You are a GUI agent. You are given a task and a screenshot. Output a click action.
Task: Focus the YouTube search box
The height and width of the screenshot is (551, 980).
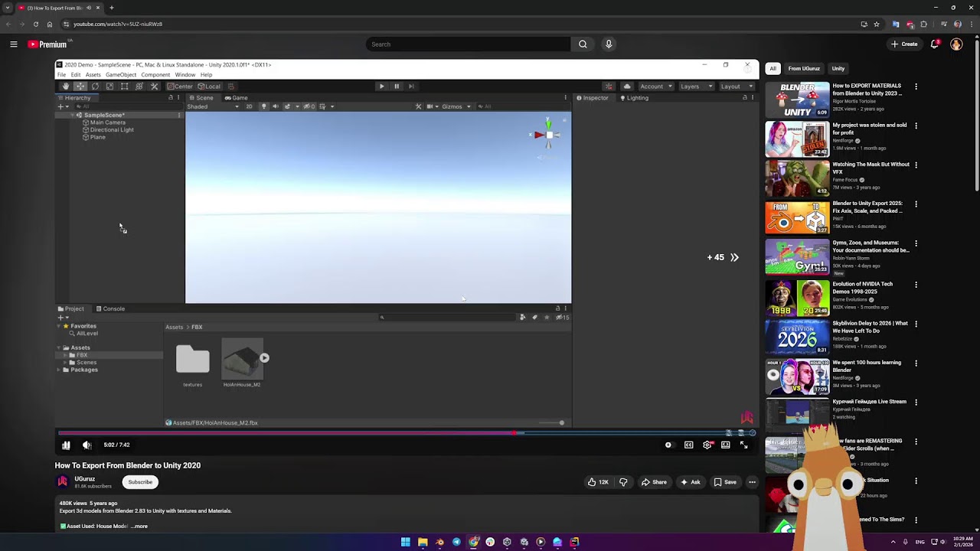tap(468, 44)
